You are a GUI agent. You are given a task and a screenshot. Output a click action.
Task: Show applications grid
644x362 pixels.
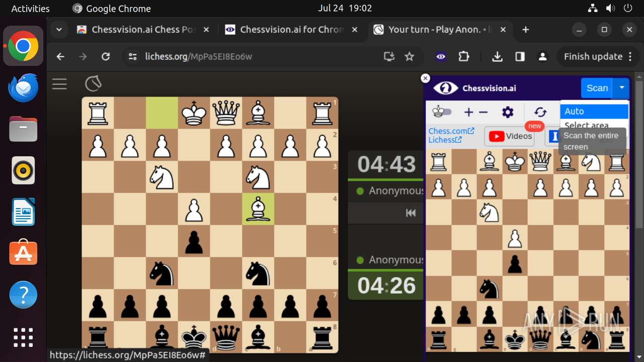pos(23,337)
